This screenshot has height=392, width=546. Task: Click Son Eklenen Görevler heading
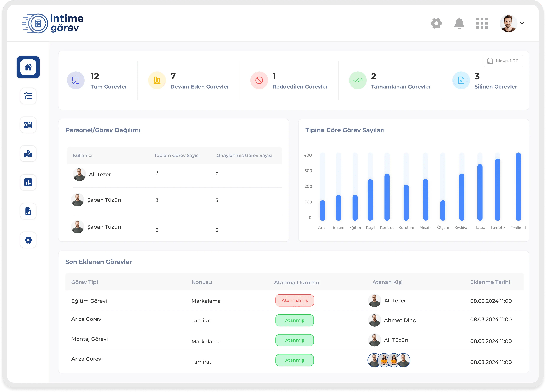pos(98,262)
